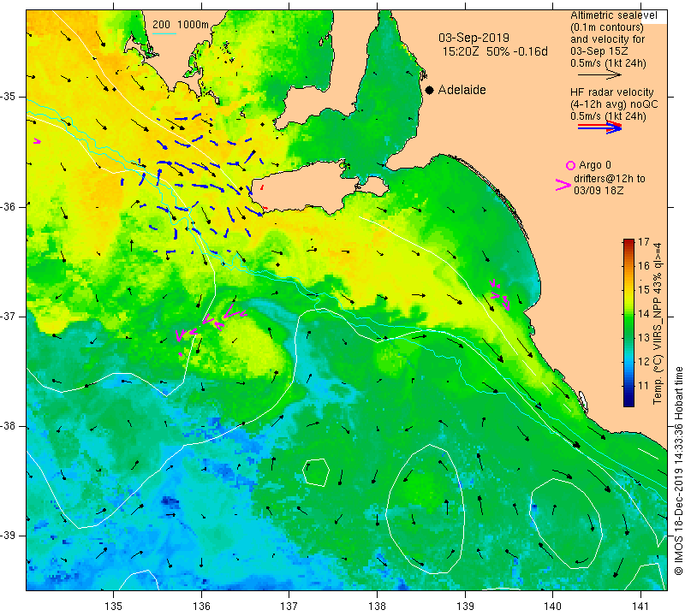Image resolution: width=685 pixels, height=616 pixels.
Task: Click the magenta Argo circle legend symbol
Action: (x=570, y=165)
